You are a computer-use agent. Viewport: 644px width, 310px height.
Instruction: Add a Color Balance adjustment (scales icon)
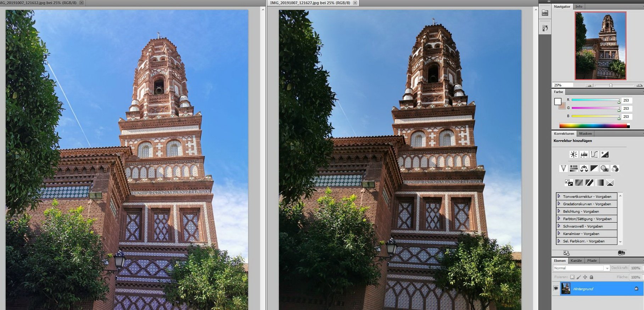click(x=584, y=168)
